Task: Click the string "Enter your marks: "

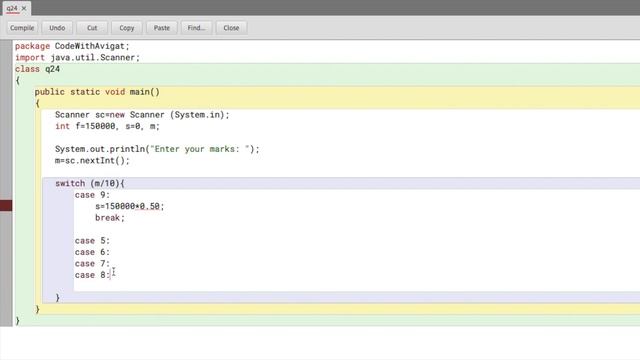Action: click(200, 149)
